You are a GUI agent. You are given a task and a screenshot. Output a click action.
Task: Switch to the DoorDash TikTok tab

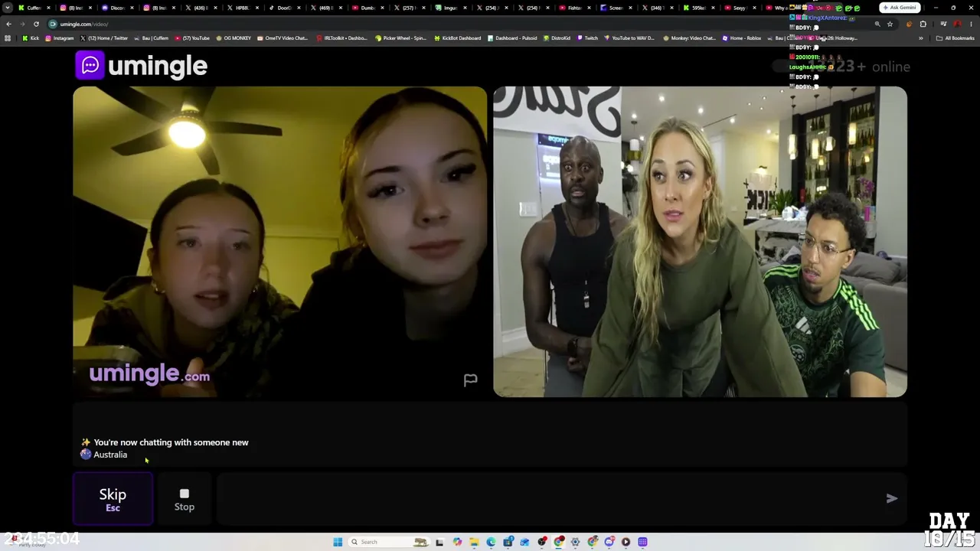click(x=283, y=8)
